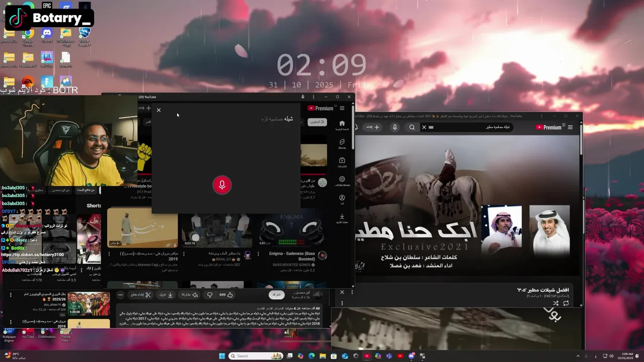
Task: Click the taskbar Search box
Action: pyautogui.click(x=256, y=356)
